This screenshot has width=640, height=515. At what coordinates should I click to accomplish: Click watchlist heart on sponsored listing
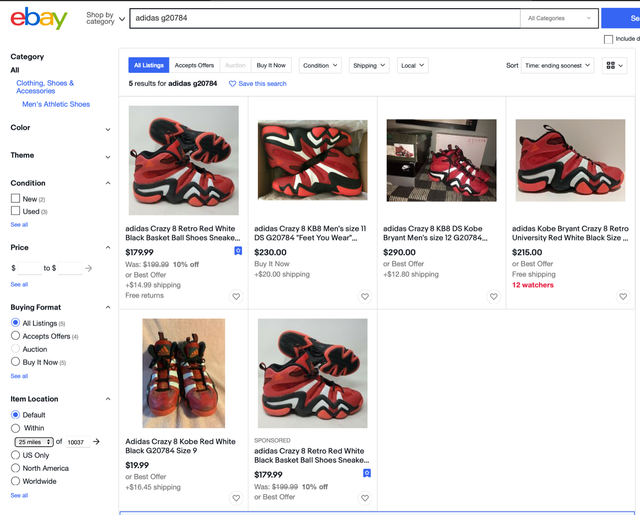click(365, 498)
